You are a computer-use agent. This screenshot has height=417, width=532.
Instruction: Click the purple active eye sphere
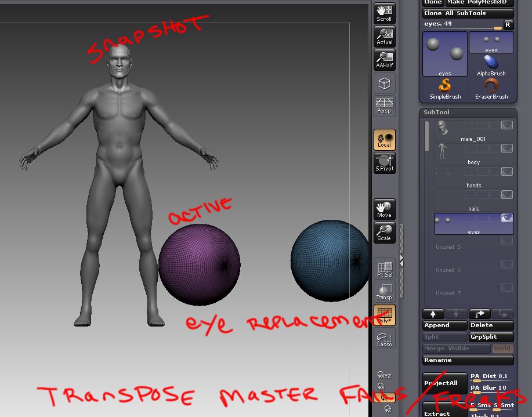[x=200, y=265]
